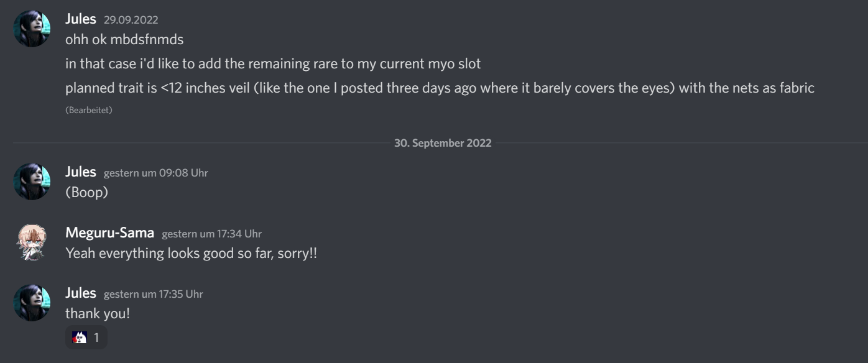Viewport: 868px width, 363px height.
Task: Click the "gestern um 17:34 Uhr" timestamp
Action: click(x=211, y=234)
